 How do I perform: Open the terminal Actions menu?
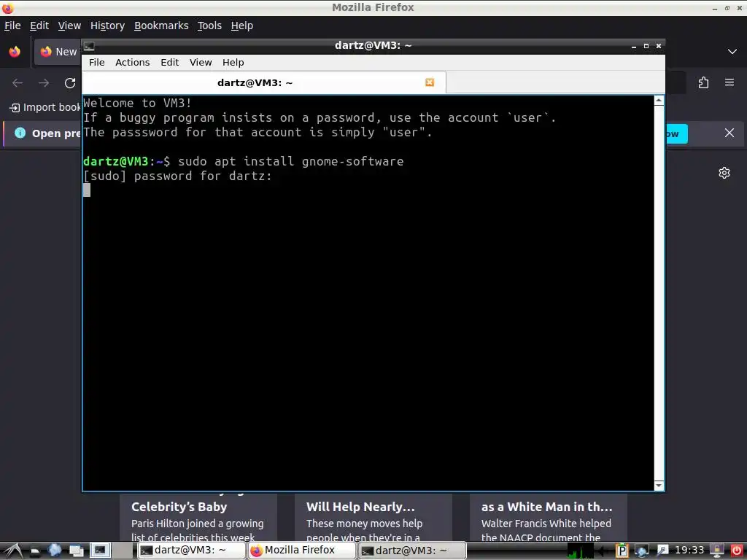pyautogui.click(x=133, y=63)
